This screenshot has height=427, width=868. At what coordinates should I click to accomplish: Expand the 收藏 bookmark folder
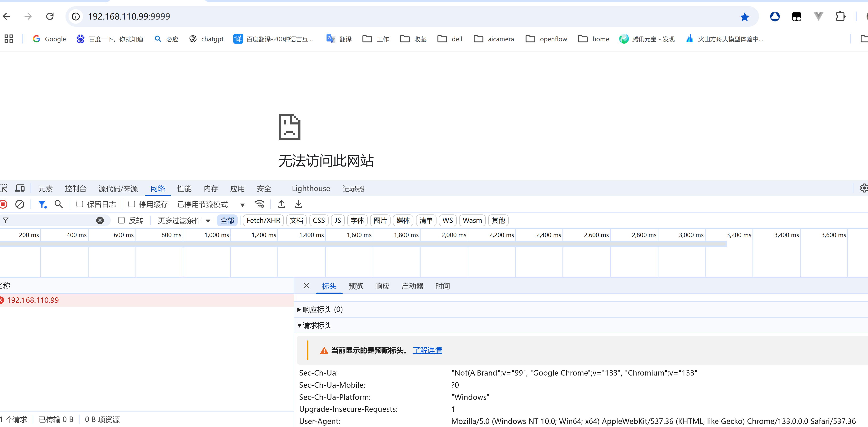pos(413,39)
